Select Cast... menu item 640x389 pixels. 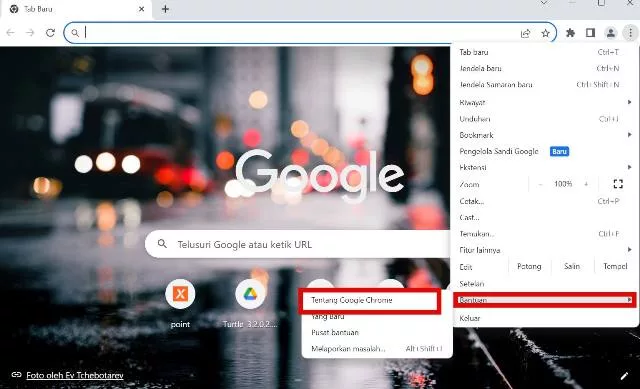[x=544, y=218]
